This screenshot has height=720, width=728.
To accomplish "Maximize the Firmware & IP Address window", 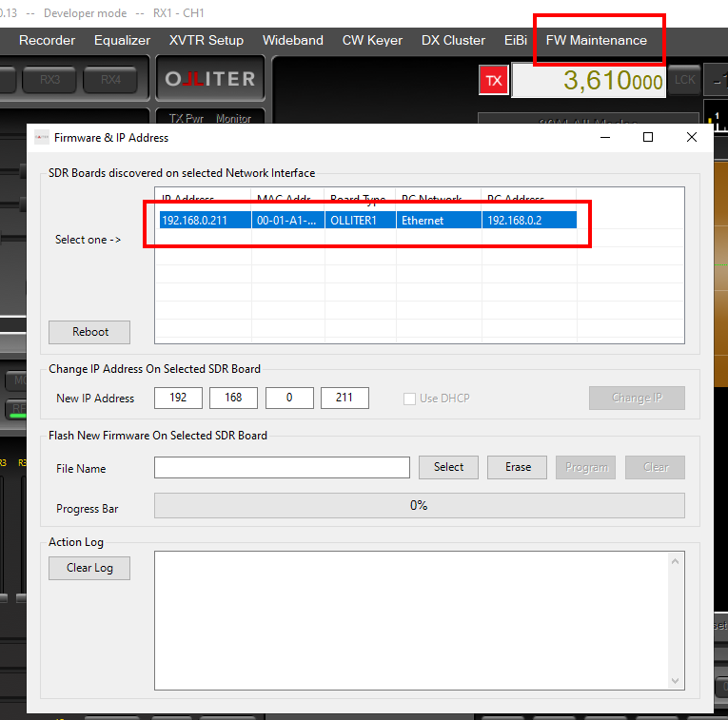I will [x=648, y=137].
